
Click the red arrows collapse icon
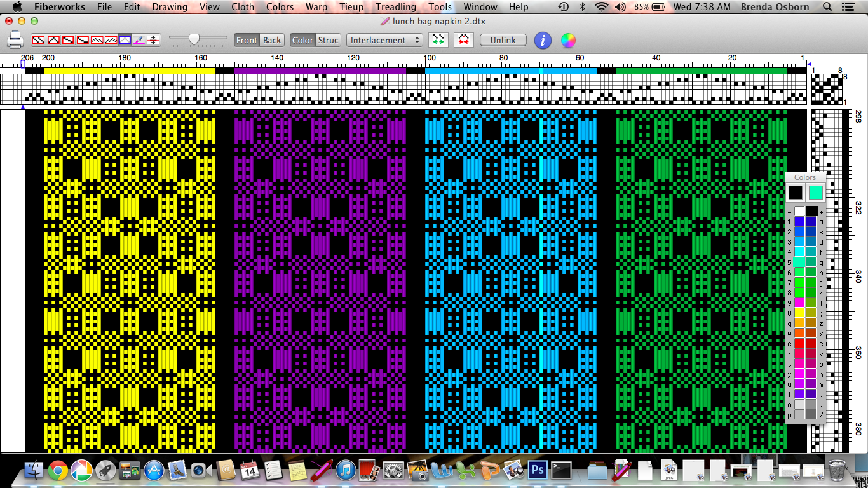(x=463, y=40)
